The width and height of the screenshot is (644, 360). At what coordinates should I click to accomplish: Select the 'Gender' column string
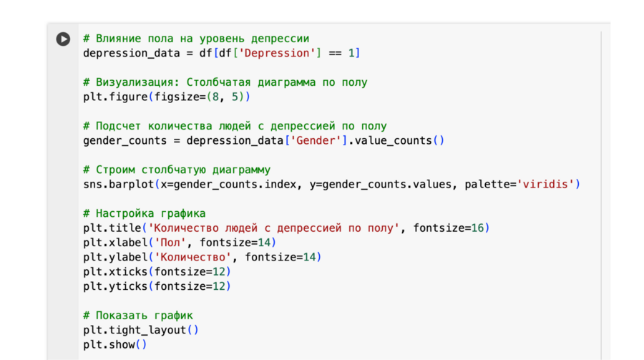point(316,141)
